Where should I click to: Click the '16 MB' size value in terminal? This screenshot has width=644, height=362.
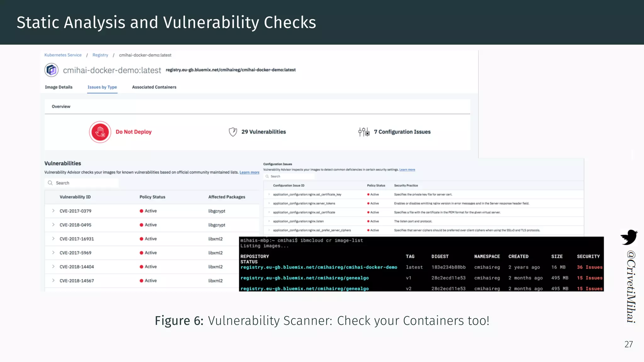[x=558, y=267]
